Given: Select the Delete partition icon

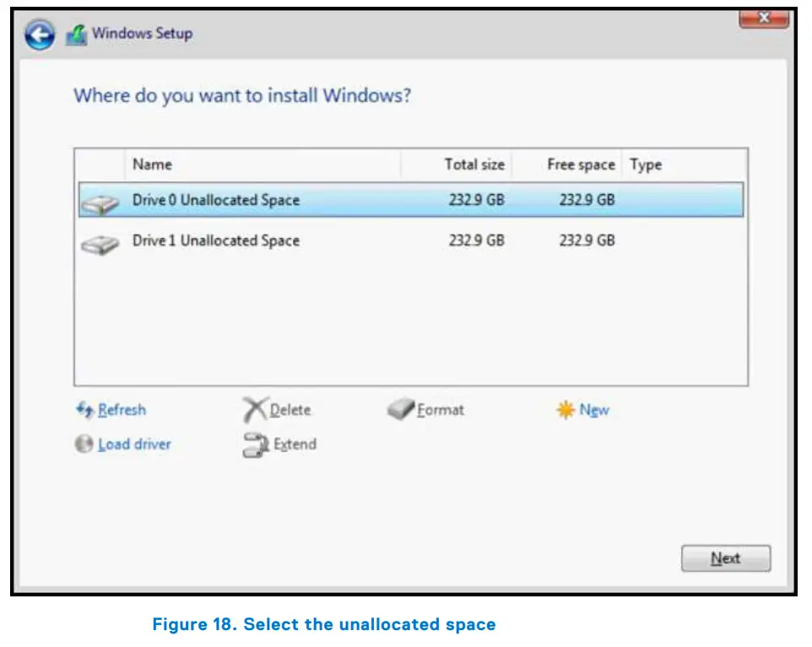Looking at the screenshot, I should tap(253, 408).
